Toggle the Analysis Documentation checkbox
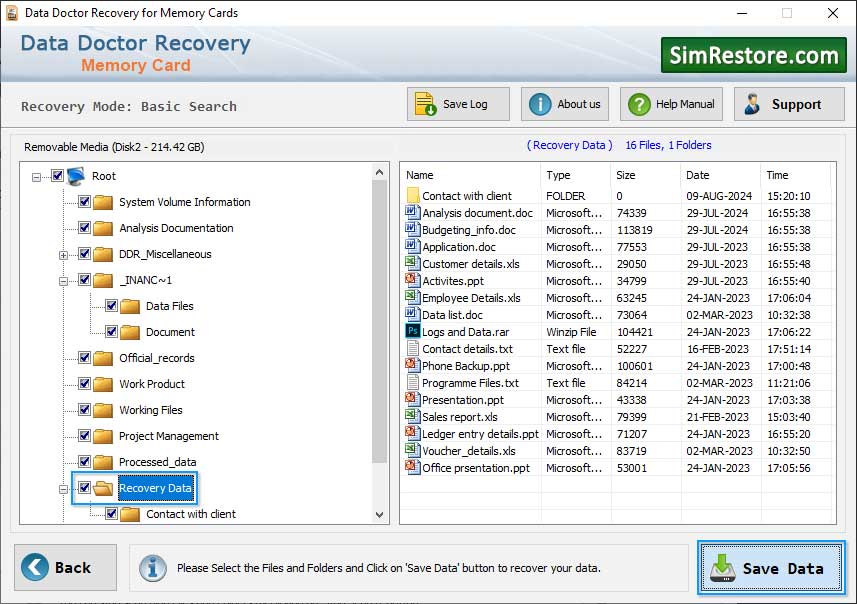The image size is (857, 604). point(84,227)
